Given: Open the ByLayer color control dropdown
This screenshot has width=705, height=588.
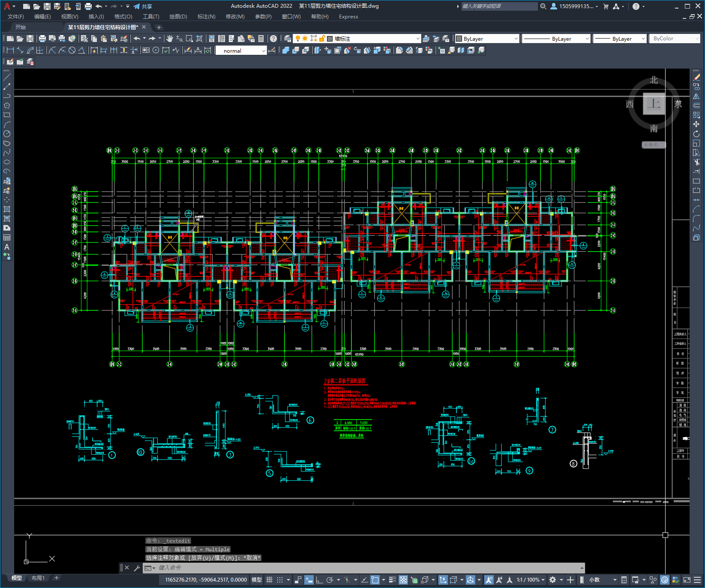Looking at the screenshot, I should click(x=487, y=39).
